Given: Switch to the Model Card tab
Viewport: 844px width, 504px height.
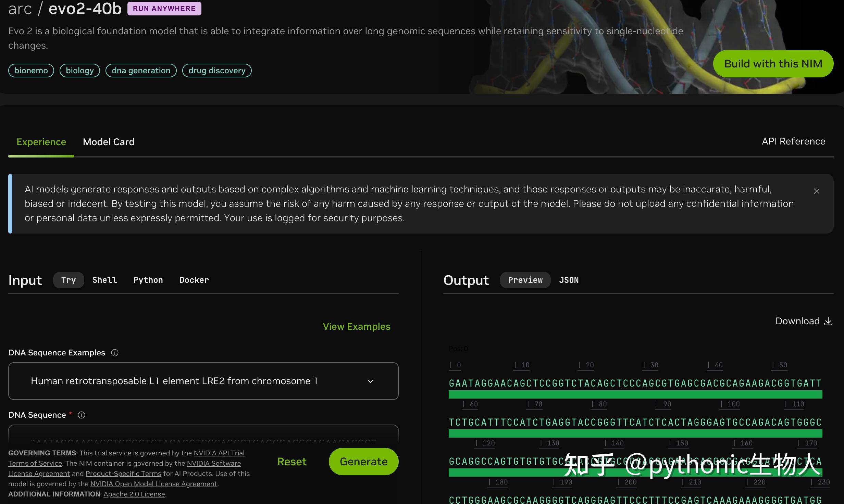Looking at the screenshot, I should 109,142.
